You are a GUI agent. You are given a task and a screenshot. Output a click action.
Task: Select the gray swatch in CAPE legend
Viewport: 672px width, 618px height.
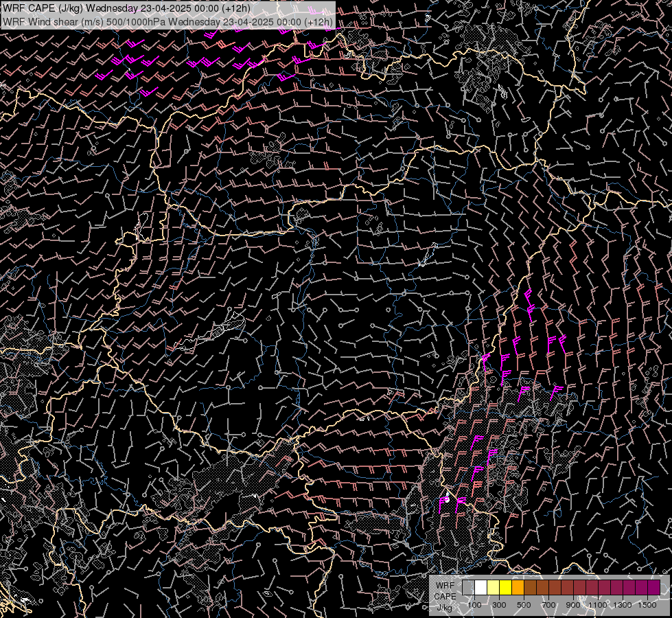pyautogui.click(x=468, y=588)
